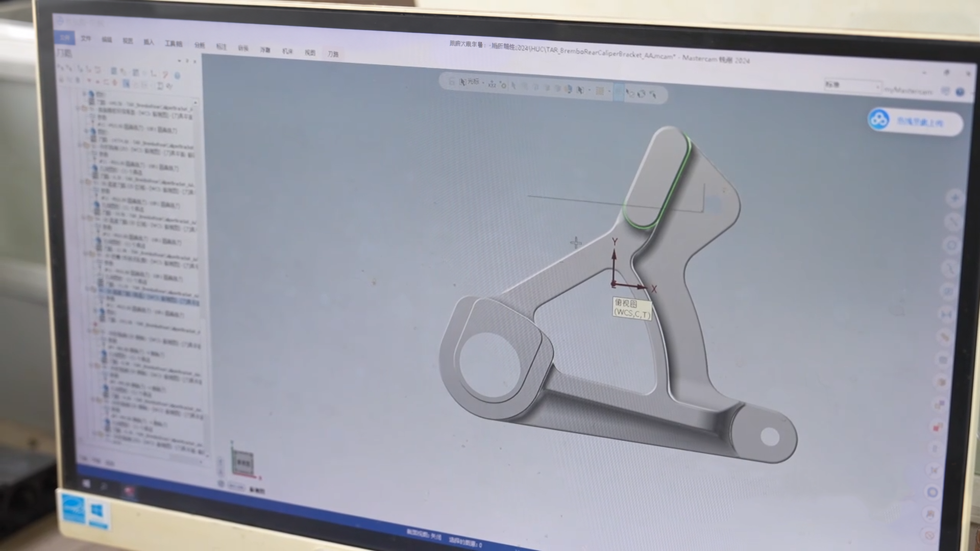Click the toolpath list scrollbar up arrow
Screen dimensions: 980x551
coord(195,103)
